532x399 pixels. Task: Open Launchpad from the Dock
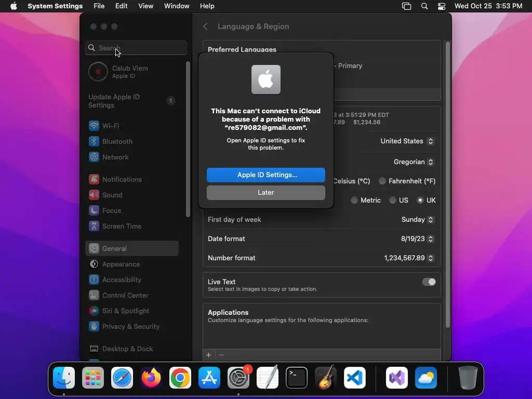[93, 378]
